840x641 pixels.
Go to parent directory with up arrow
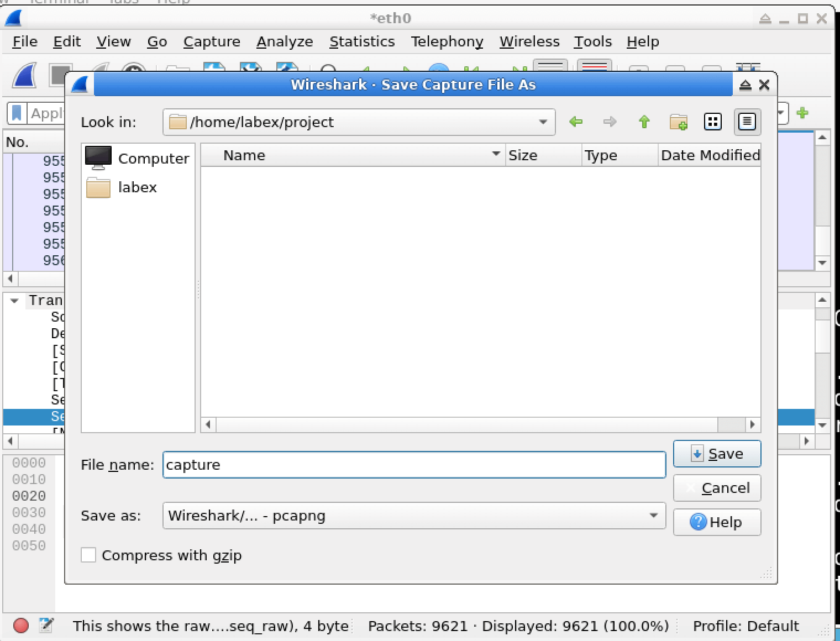coord(644,122)
